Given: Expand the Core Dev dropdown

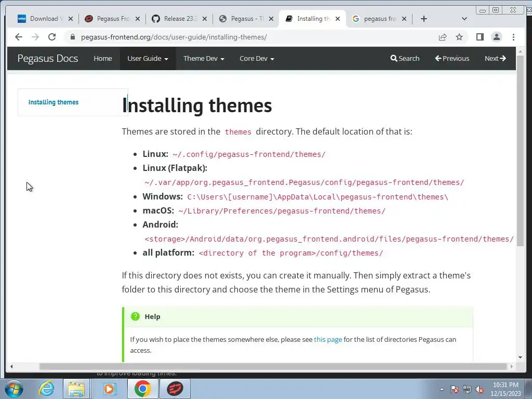Looking at the screenshot, I should click(257, 58).
